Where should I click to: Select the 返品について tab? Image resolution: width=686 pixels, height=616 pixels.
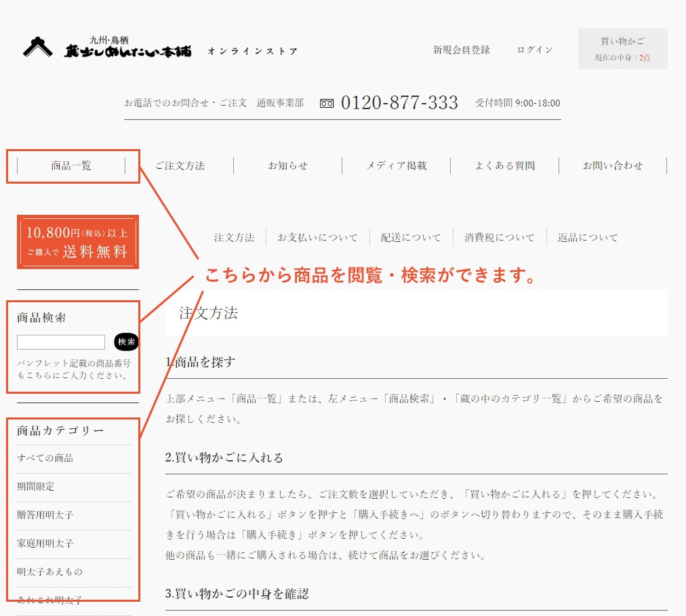coord(588,238)
